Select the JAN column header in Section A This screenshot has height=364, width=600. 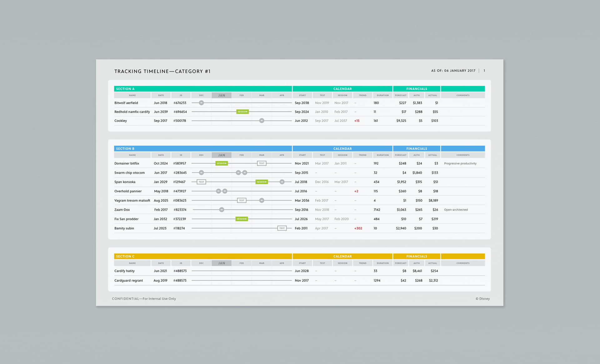[222, 95]
